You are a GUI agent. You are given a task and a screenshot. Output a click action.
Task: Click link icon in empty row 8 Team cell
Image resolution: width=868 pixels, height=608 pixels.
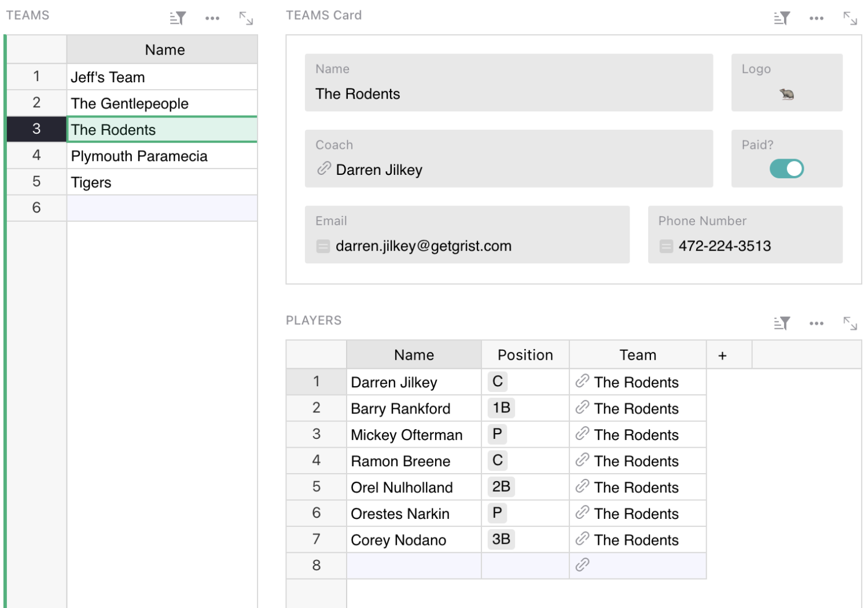[582, 565]
